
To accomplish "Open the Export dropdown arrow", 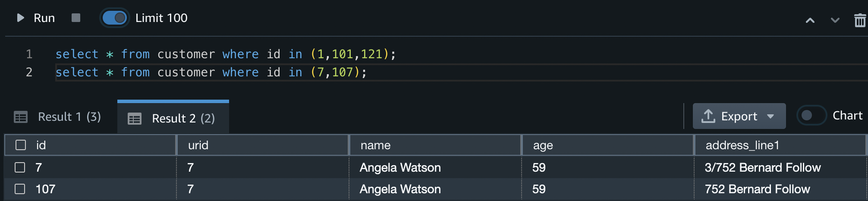I will tap(771, 116).
